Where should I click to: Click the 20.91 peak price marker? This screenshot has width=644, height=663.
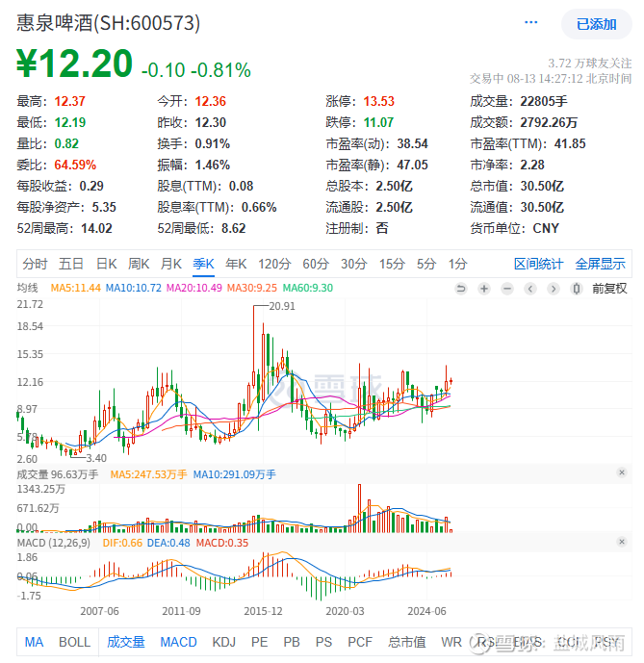(282, 306)
